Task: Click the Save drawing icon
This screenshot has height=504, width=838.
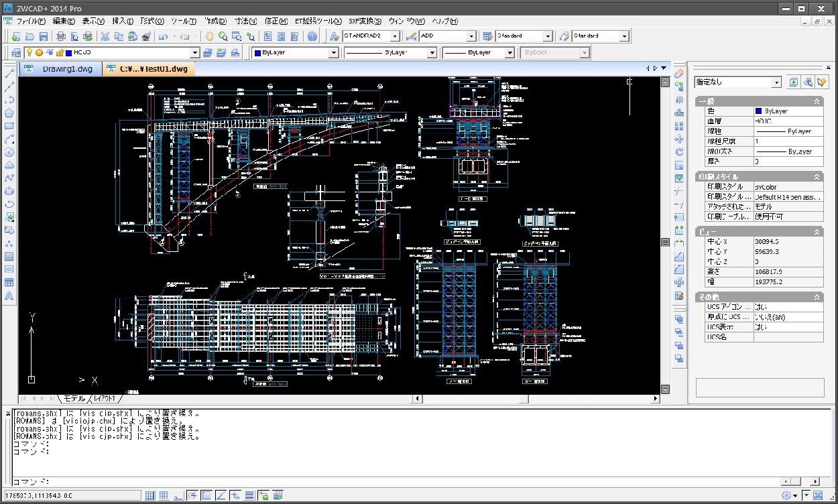Action: tap(44, 36)
